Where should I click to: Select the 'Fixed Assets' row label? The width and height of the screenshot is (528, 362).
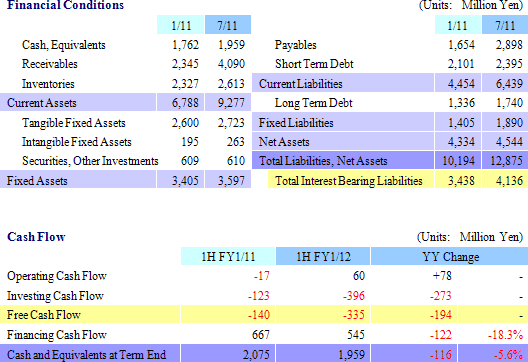coord(37,181)
